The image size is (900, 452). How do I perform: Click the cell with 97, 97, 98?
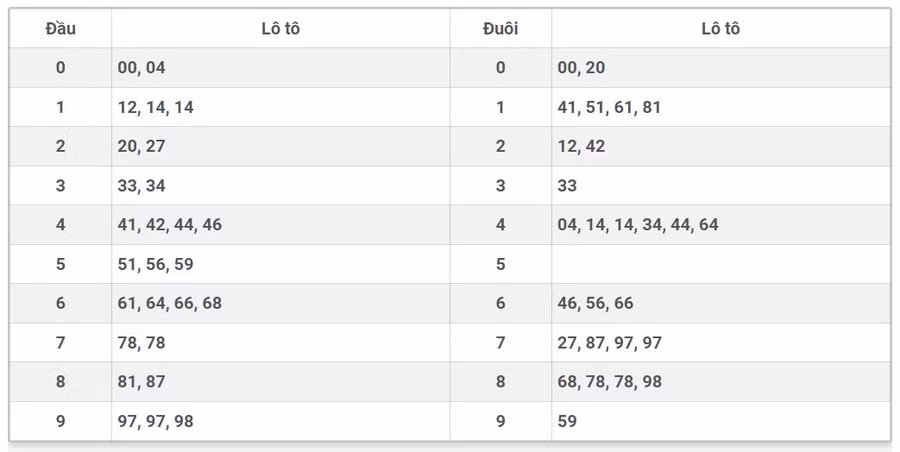(156, 421)
